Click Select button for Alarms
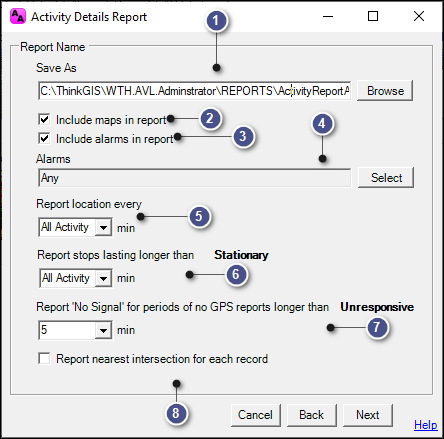The width and height of the screenshot is (444, 439). (386, 178)
